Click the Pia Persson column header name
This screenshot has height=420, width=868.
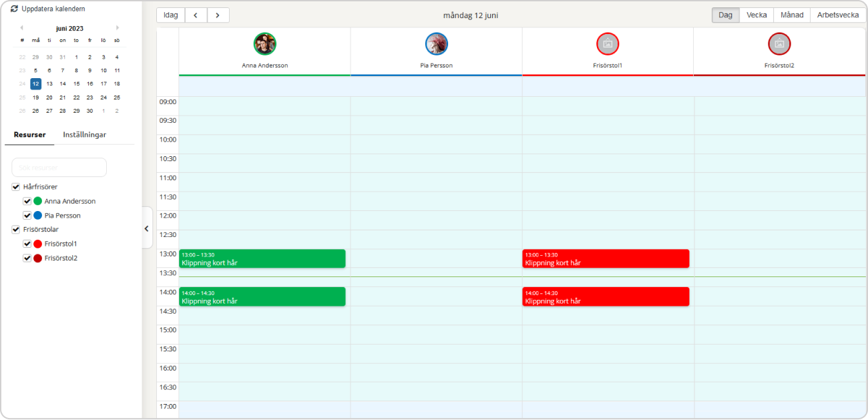click(x=437, y=65)
